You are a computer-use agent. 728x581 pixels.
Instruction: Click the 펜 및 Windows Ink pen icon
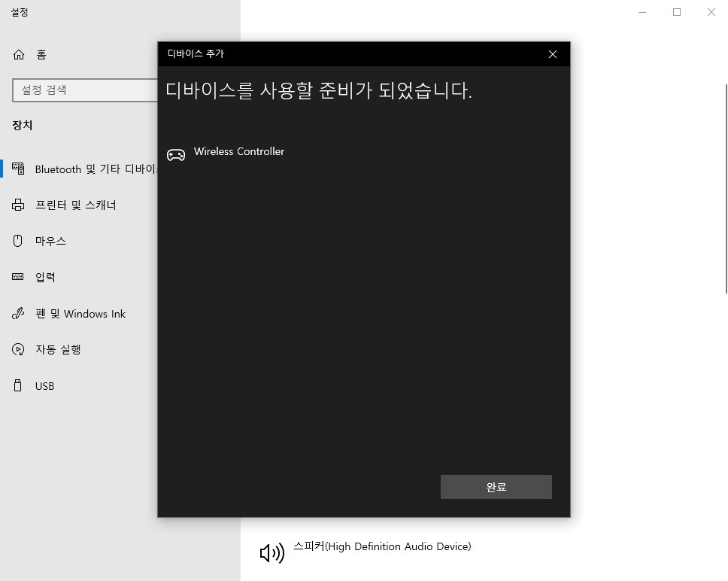(18, 314)
